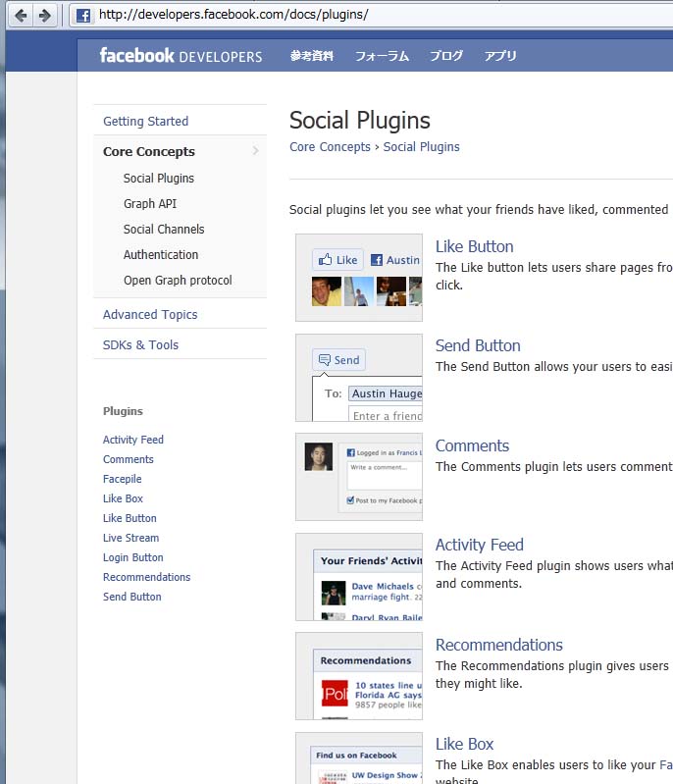Click the 10 states line recommendation link
673x784 pixels.
pos(388,690)
